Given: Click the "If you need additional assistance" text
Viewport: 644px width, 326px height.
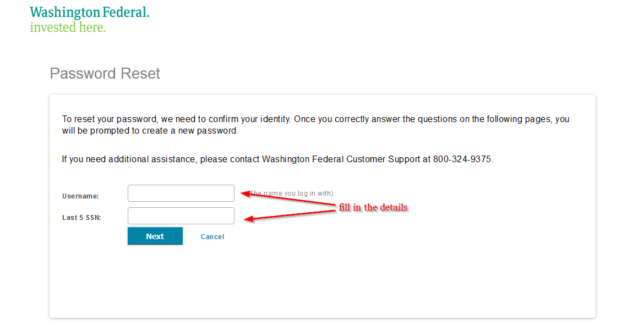Looking at the screenshot, I should (x=130, y=159).
